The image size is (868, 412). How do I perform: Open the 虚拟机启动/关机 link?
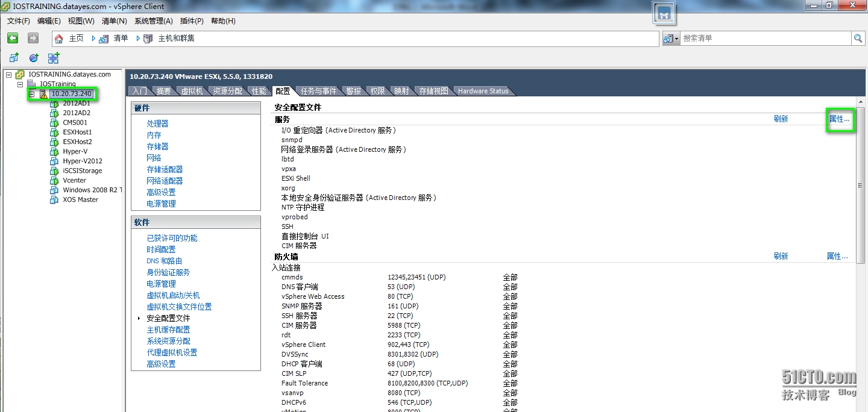pos(173,295)
